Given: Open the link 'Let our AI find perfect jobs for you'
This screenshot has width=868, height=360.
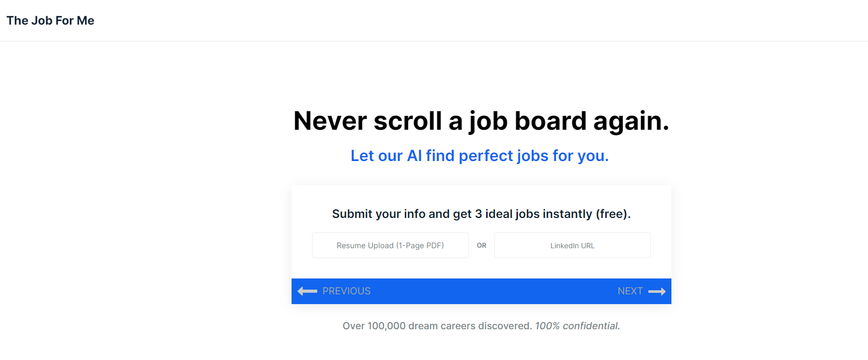Looking at the screenshot, I should click(479, 155).
